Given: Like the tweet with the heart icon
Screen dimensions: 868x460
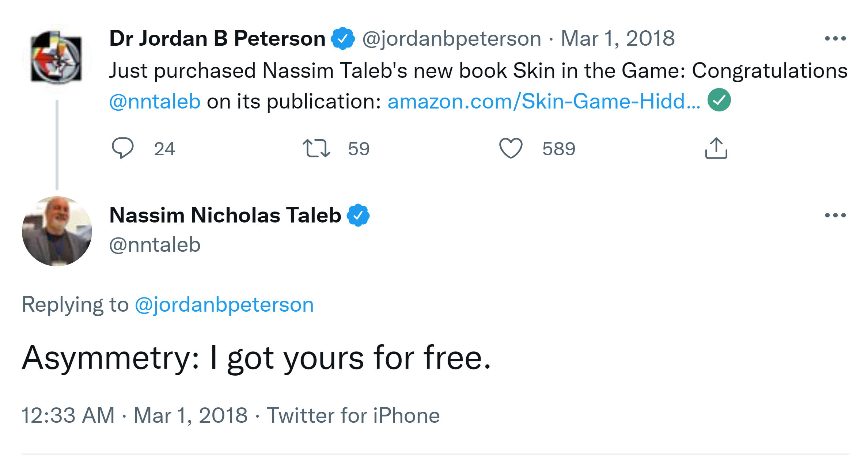Looking at the screenshot, I should pos(511,148).
